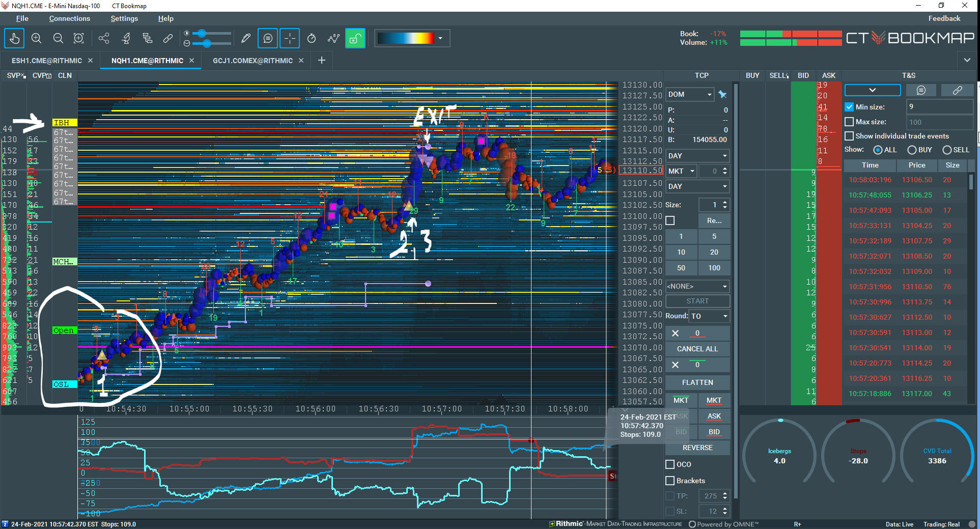This screenshot has height=529, width=980.
Task: Click the heatmap color gradient swatch
Action: 406,38
